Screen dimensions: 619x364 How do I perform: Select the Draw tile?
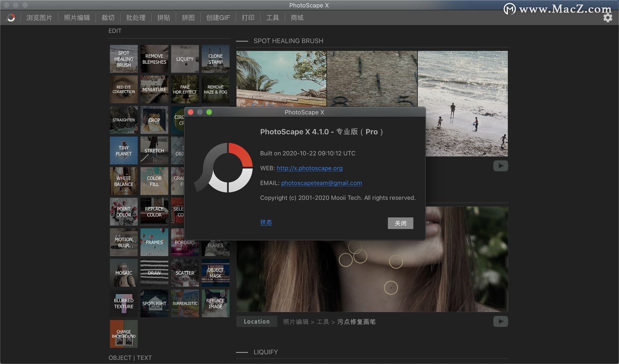click(x=154, y=273)
